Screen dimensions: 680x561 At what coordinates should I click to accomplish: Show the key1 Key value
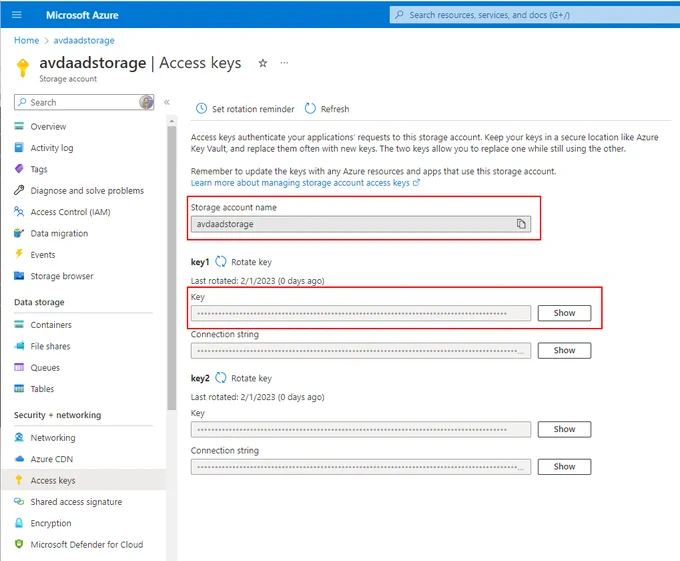564,313
